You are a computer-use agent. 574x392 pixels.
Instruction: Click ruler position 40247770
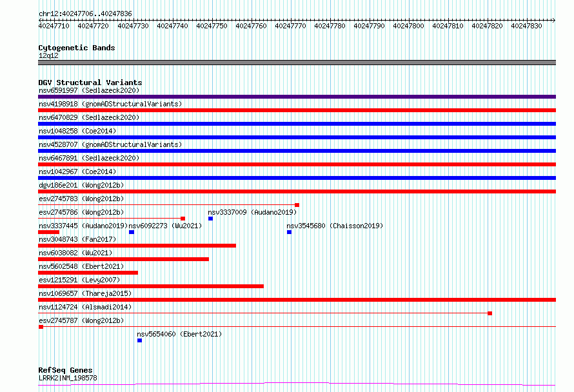[x=290, y=26]
